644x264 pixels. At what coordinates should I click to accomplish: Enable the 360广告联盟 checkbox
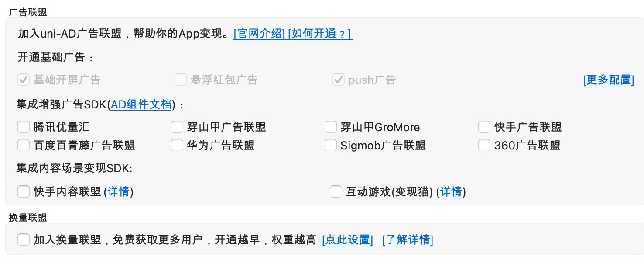point(484,145)
